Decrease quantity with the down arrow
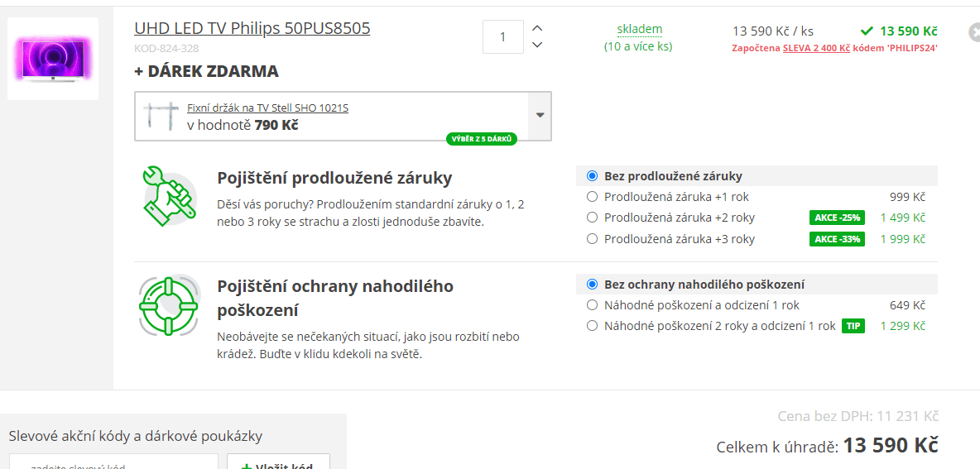The height and width of the screenshot is (469, 980). [536, 45]
